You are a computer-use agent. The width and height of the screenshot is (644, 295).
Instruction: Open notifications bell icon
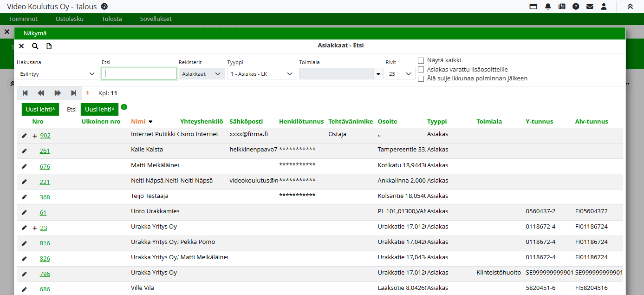tap(548, 7)
